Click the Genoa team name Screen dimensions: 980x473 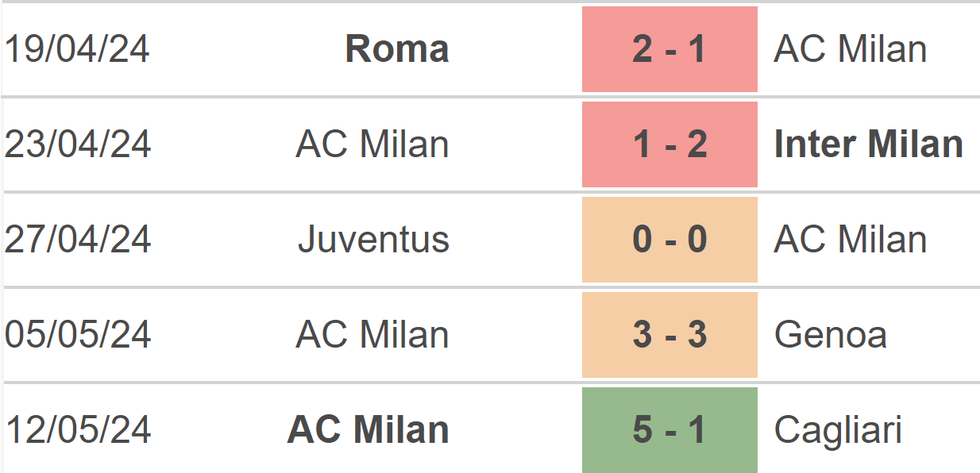(831, 335)
